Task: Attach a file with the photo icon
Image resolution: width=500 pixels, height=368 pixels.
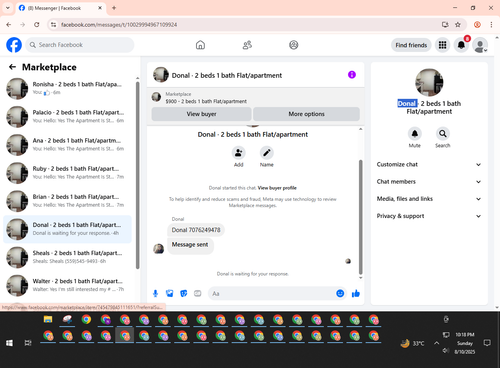Action: [170, 293]
